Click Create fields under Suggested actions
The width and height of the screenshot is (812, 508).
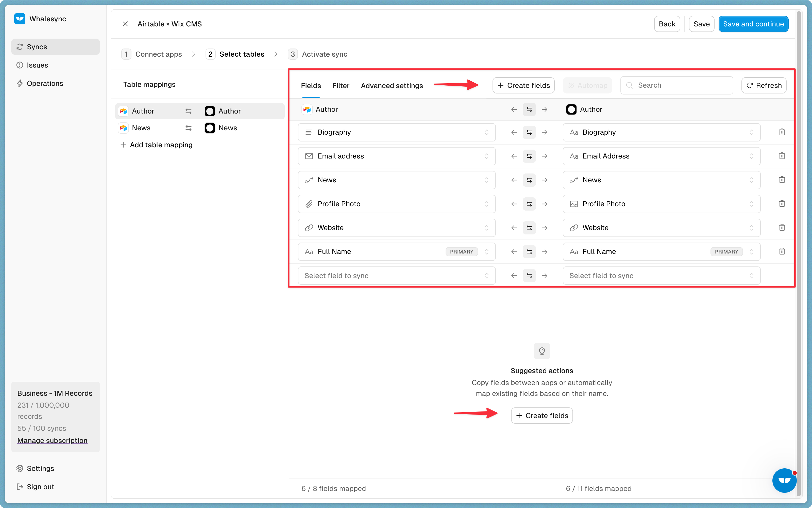tap(542, 416)
